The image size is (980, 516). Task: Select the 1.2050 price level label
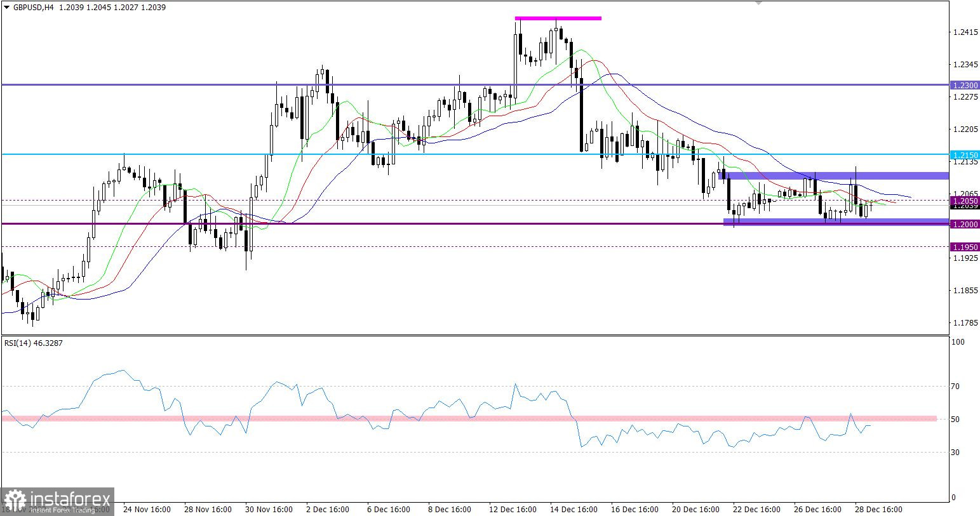click(965, 201)
